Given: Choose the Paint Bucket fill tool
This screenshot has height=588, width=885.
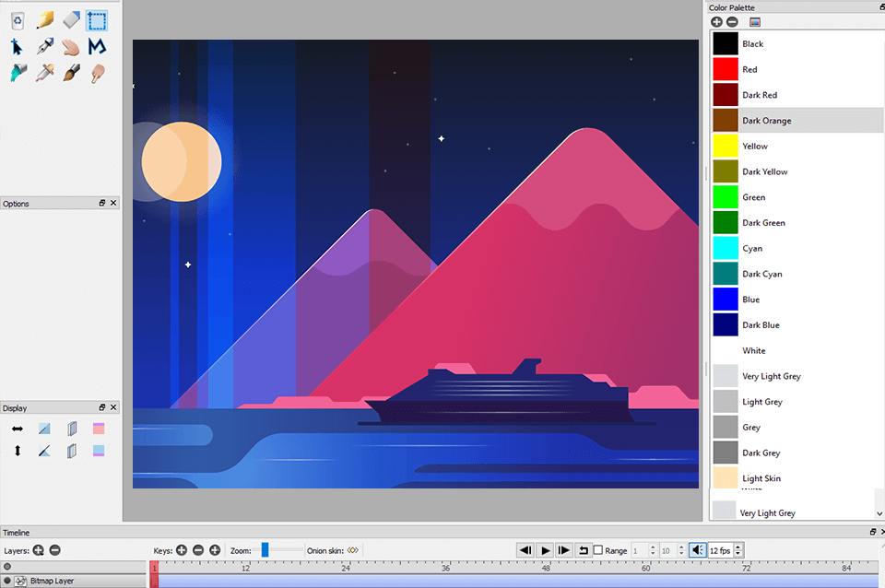Looking at the screenshot, I should (x=18, y=73).
